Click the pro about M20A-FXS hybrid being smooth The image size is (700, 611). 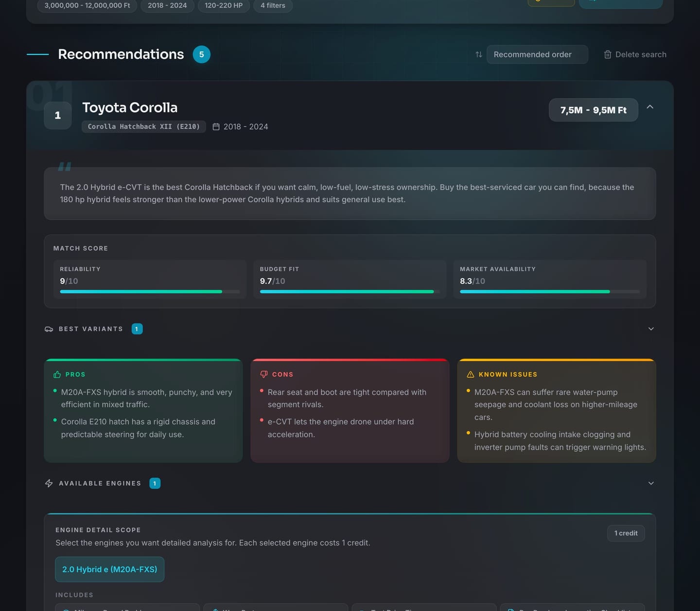click(146, 398)
